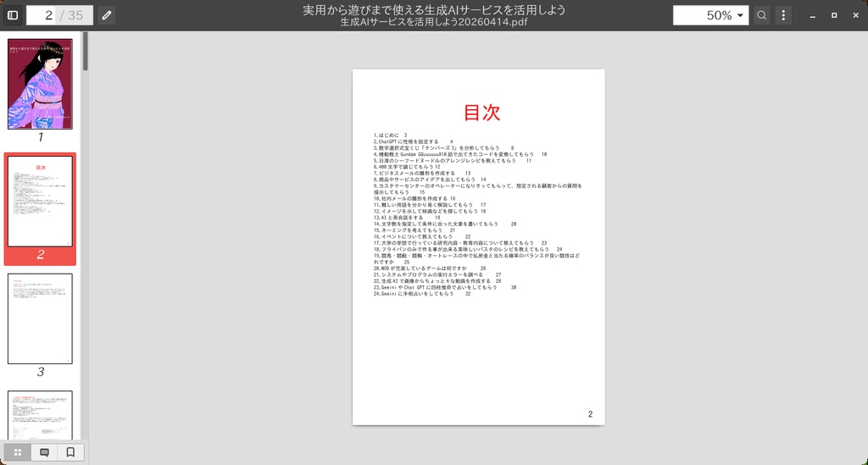Click TOC line 17 about 大学の学部
Image resolution: width=868 pixels, height=465 pixels.
coord(460,243)
